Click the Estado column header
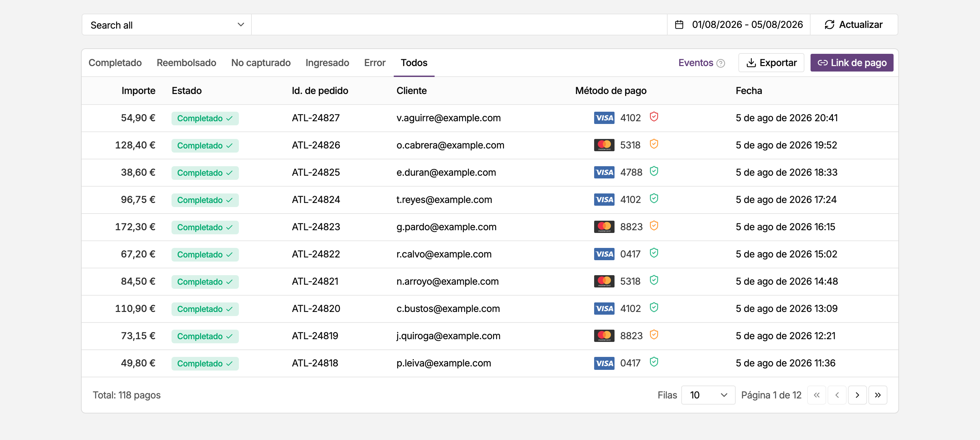Screen dimensions: 980x440 186,91
